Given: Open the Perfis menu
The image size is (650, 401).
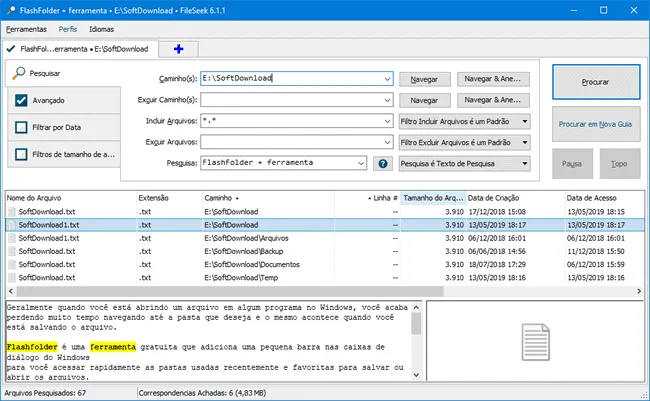Looking at the screenshot, I should coord(68,29).
